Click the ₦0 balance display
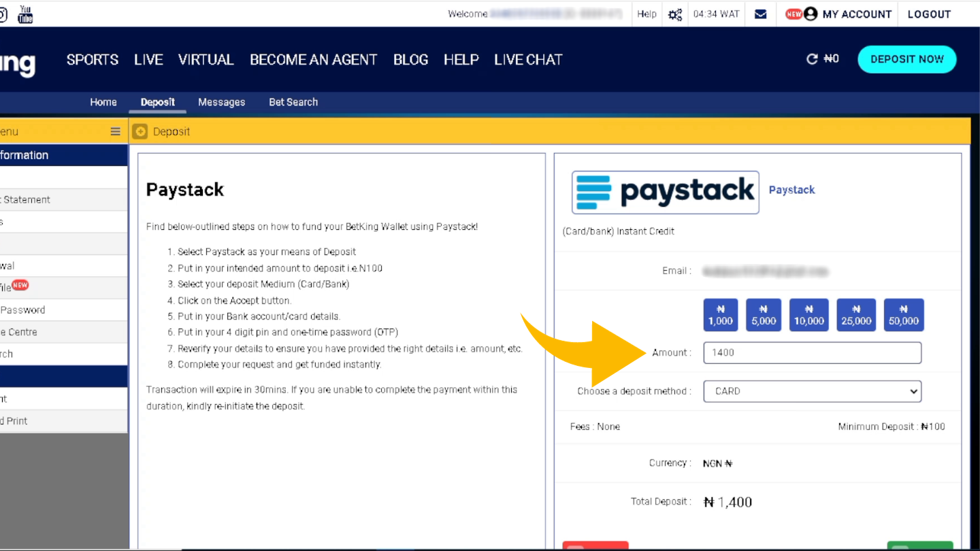Screen dimensions: 980x551 pyautogui.click(x=831, y=59)
